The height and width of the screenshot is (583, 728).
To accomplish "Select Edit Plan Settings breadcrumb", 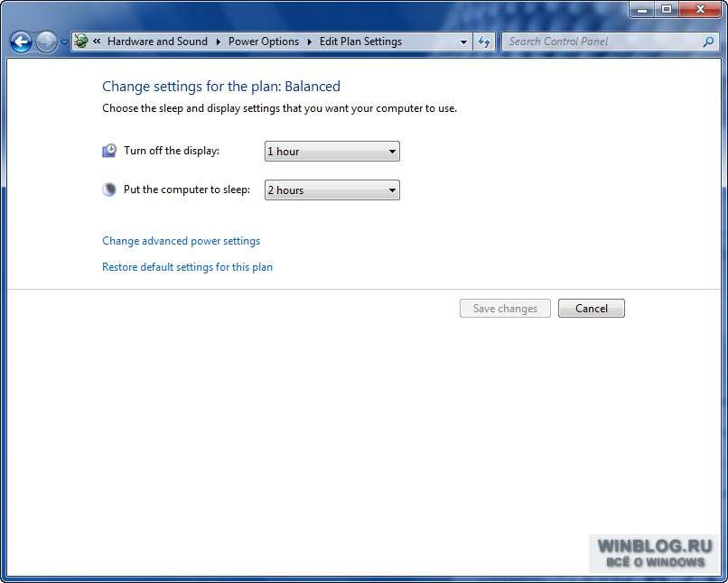I will (360, 42).
